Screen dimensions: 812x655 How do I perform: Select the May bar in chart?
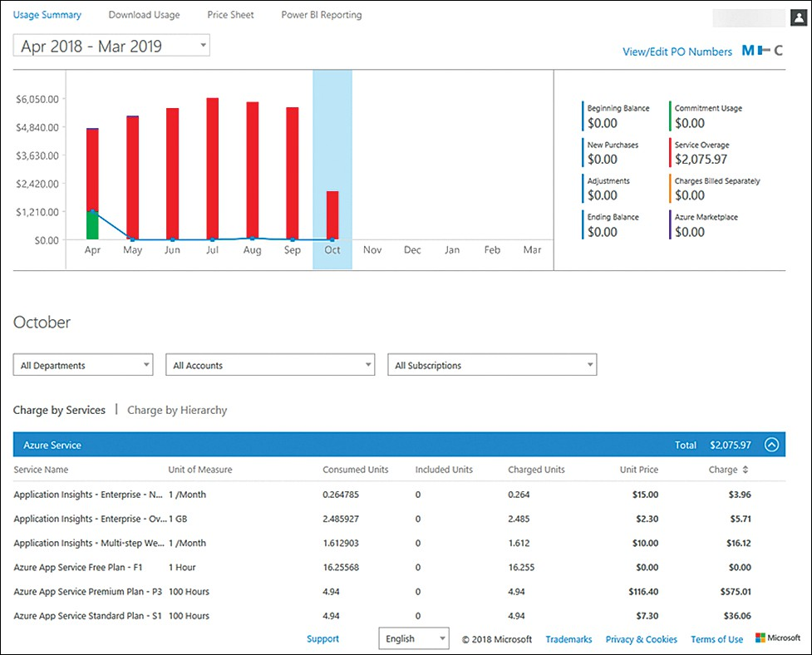coord(133,178)
